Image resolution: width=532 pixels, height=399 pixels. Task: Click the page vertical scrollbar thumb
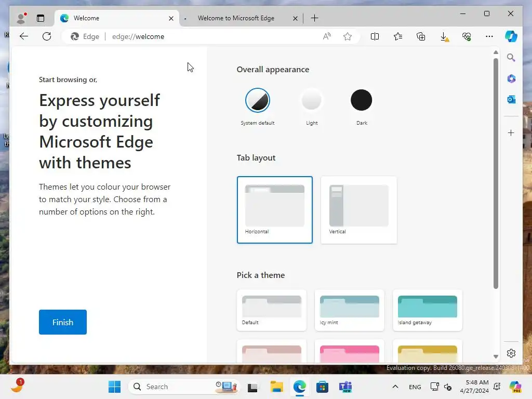click(x=496, y=173)
